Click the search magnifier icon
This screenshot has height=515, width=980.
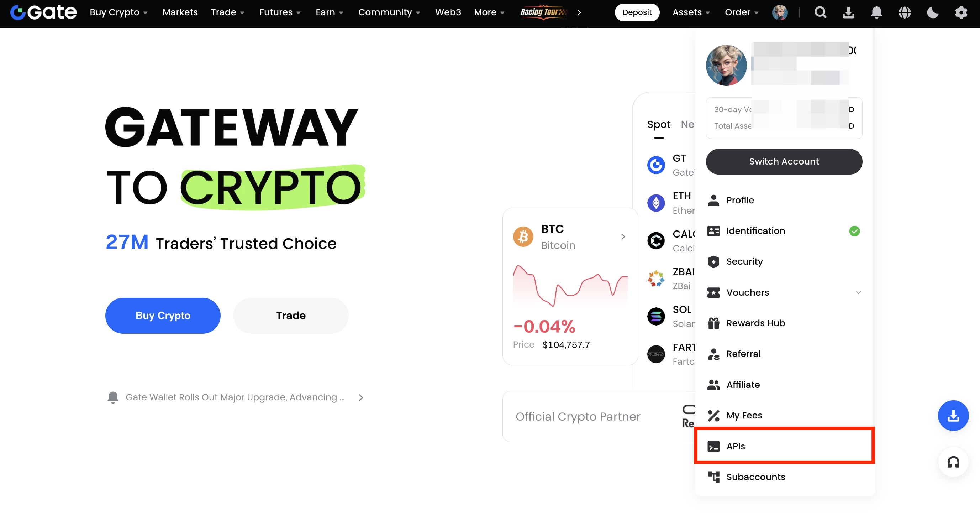pos(820,12)
